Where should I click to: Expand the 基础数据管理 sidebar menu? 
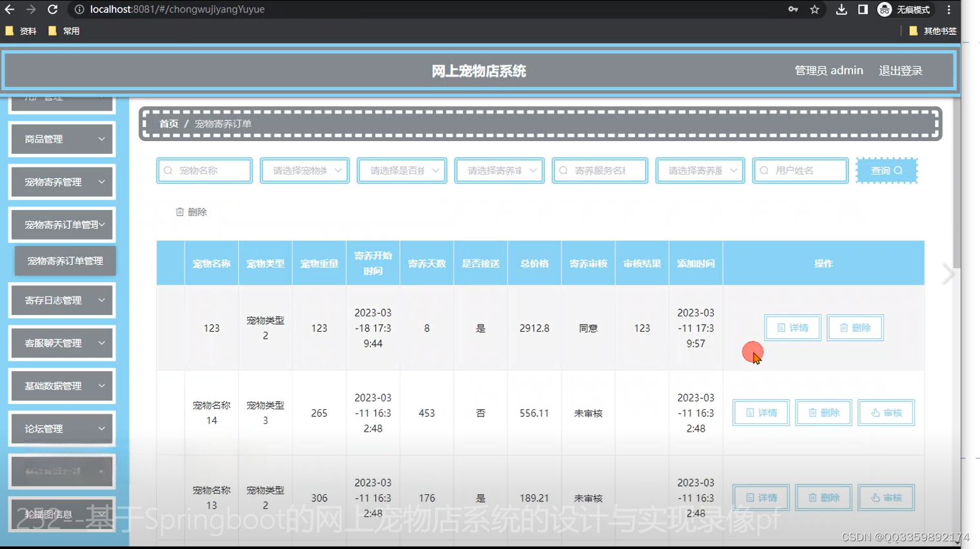(x=62, y=386)
